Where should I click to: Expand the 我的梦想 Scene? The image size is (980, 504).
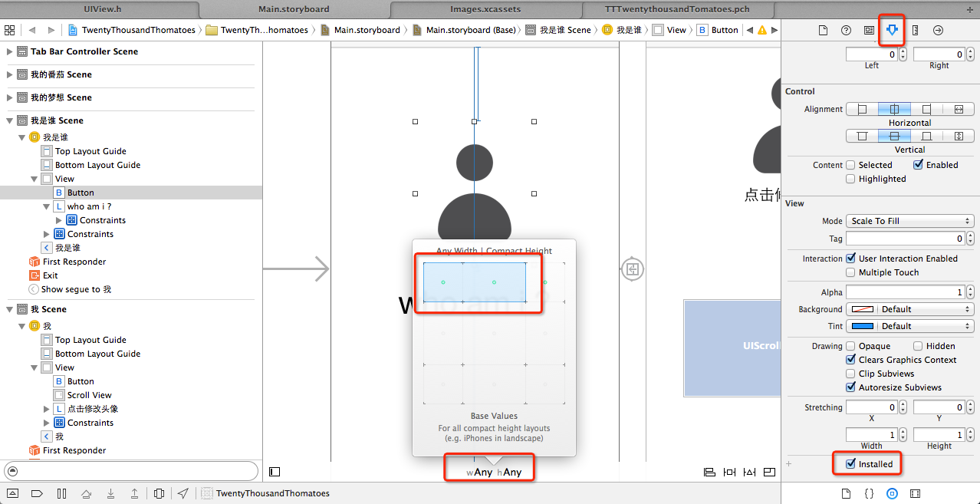click(x=10, y=97)
